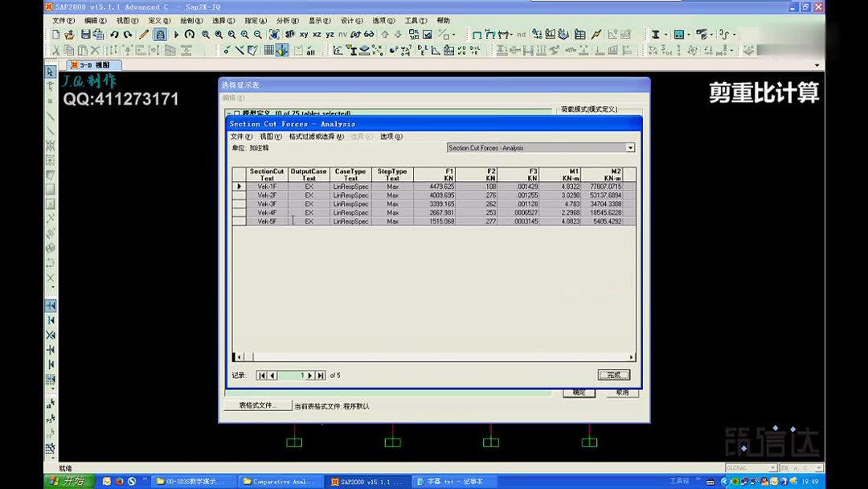Open the Section Cut Forces - Analysis dropdown
Screen dimensions: 868x489
click(x=629, y=147)
